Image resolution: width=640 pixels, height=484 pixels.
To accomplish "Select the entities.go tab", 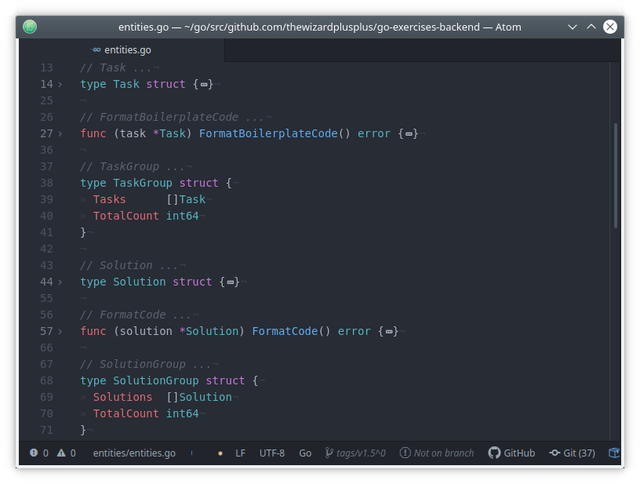I will coord(122,50).
